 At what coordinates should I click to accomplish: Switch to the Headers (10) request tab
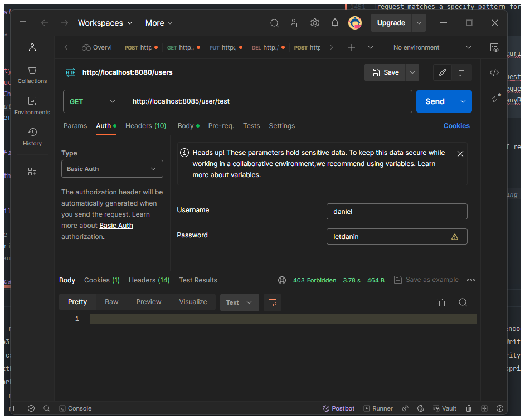(145, 126)
